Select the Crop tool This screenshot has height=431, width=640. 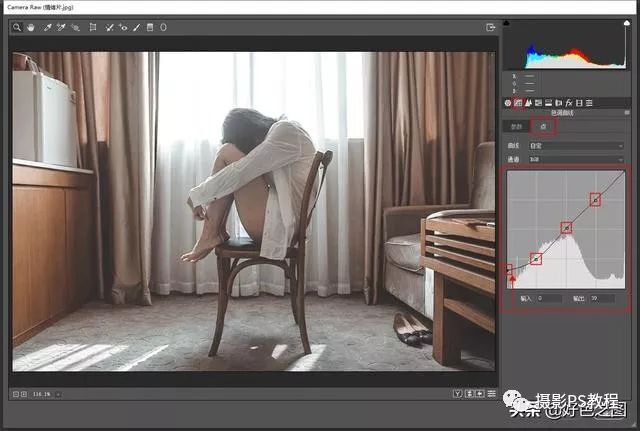[x=93, y=28]
